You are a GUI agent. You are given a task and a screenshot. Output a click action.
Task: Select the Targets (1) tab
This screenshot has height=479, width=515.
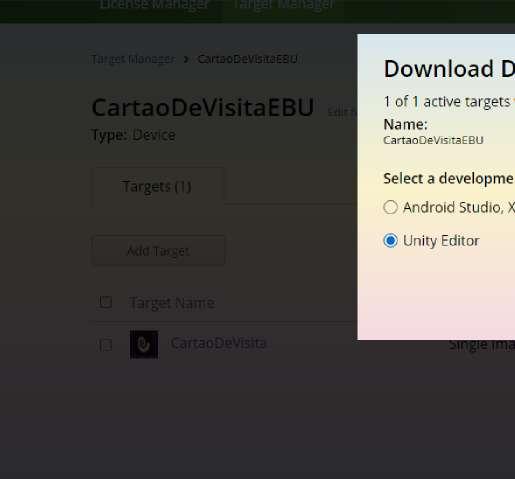(157, 186)
